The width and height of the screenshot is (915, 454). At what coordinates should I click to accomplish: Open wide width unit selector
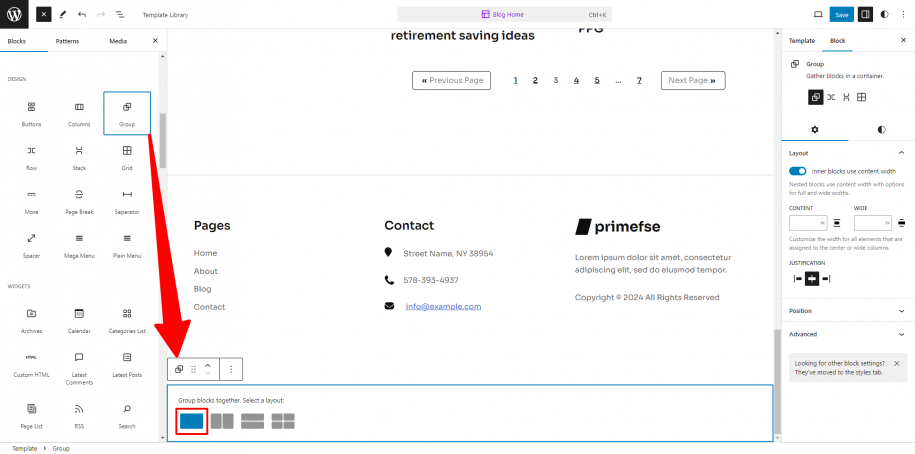coord(888,223)
